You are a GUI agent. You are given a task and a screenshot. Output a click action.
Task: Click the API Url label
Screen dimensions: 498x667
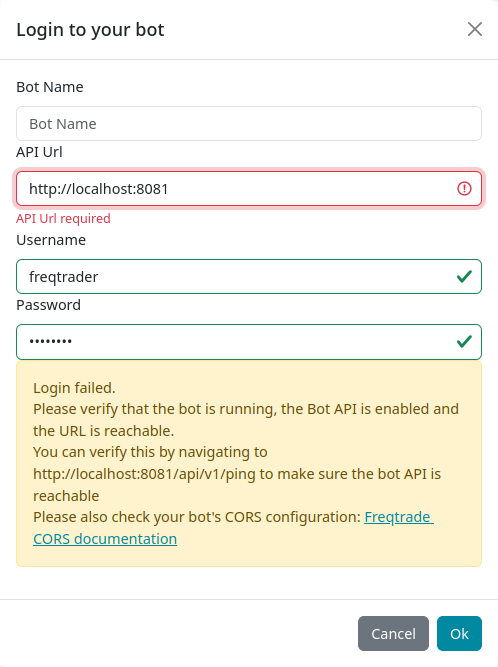point(39,152)
